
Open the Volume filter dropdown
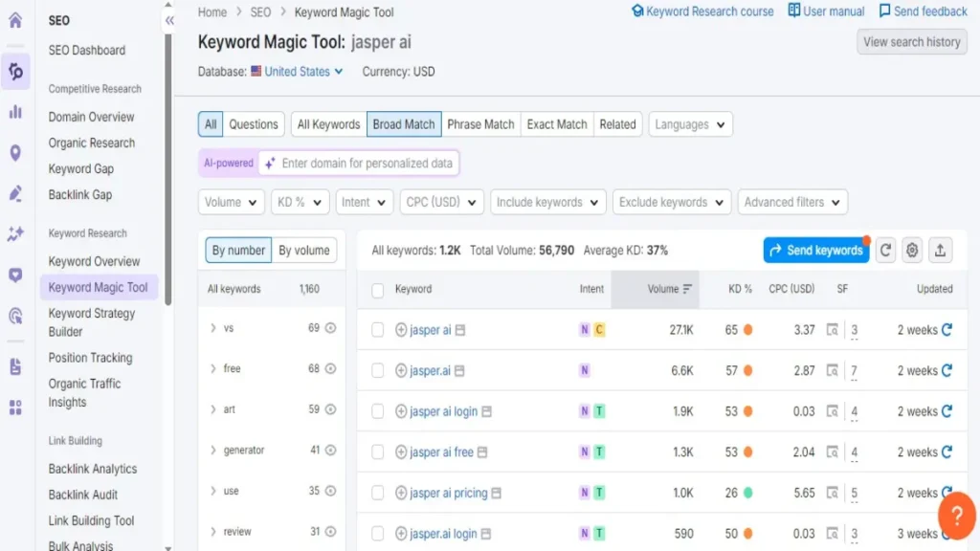[231, 203]
